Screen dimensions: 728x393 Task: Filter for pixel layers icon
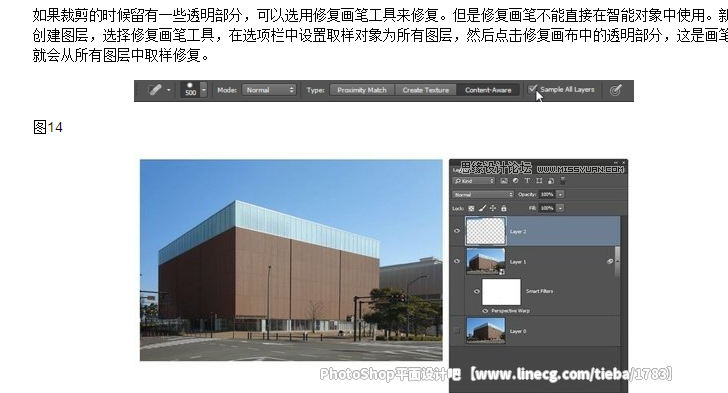(504, 181)
